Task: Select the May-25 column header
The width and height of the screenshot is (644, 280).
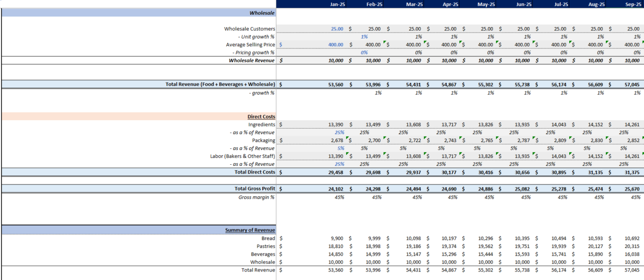Action: tap(486, 4)
